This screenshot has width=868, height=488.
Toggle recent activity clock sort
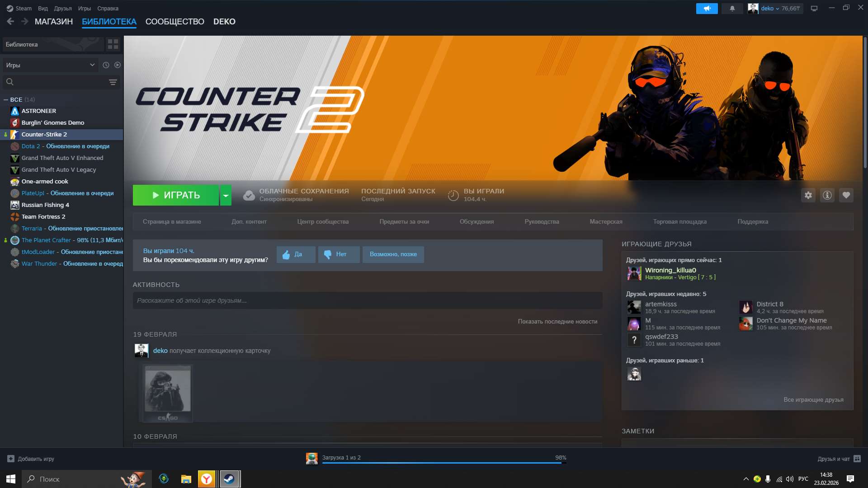106,65
